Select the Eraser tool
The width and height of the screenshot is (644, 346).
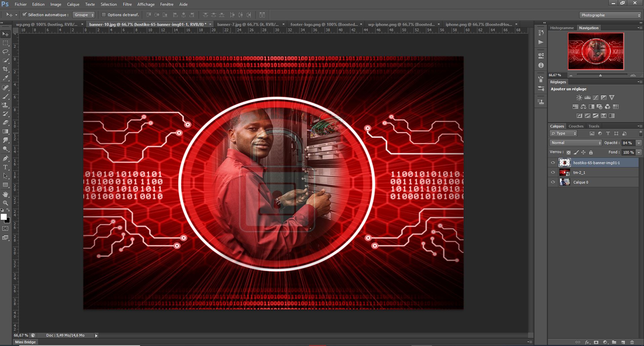pyautogui.click(x=5, y=122)
